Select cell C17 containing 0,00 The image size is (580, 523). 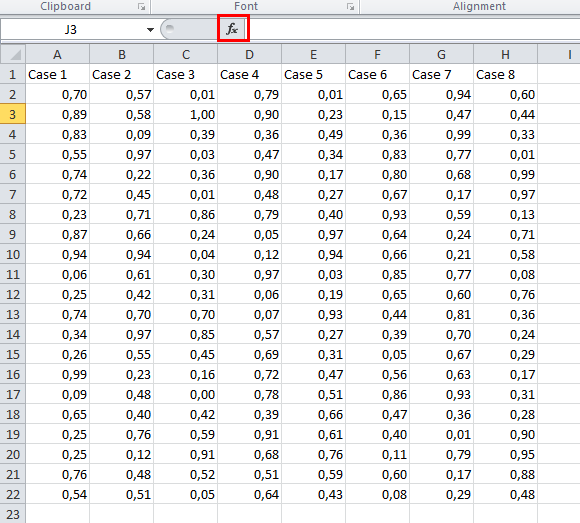pos(186,394)
